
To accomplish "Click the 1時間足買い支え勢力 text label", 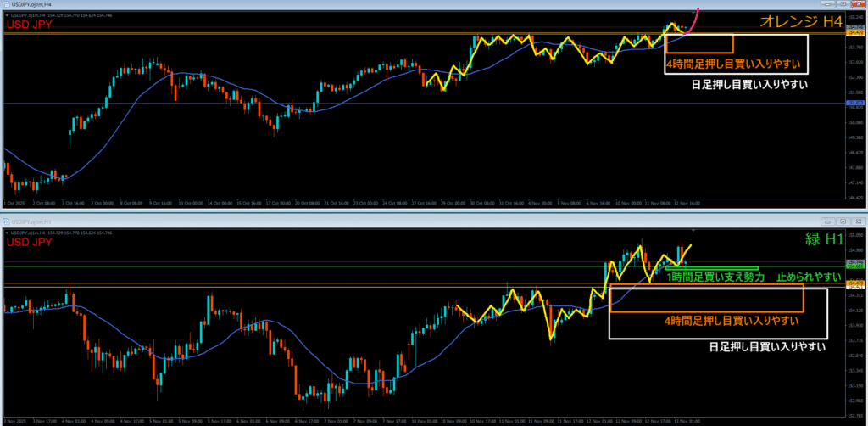I will (x=715, y=277).
